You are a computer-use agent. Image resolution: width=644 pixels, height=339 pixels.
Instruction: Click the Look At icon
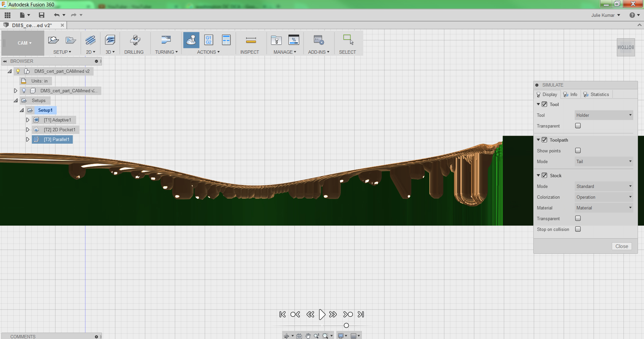pos(299,336)
